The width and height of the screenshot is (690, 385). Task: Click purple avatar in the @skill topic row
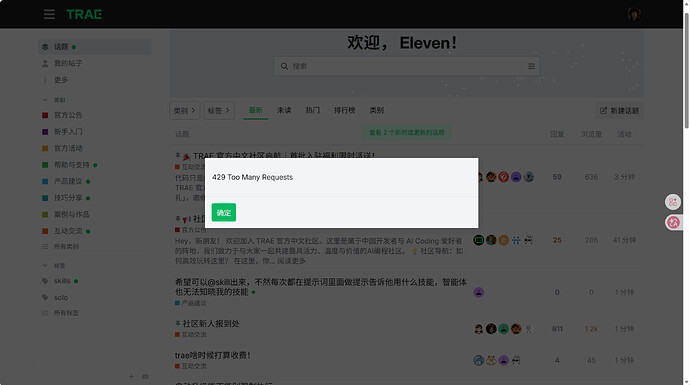[479, 292]
